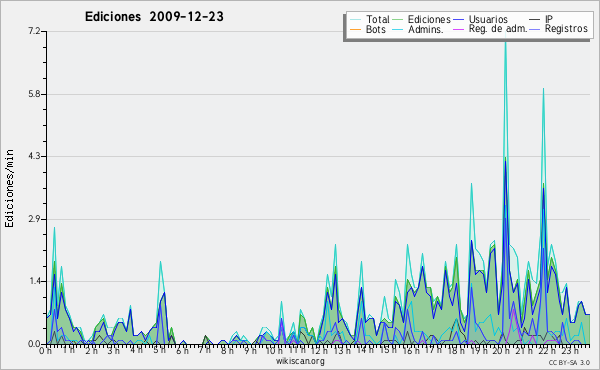The image size is (600, 370).
Task: Click the Reg. de adm. magenta line
Action: (459, 29)
